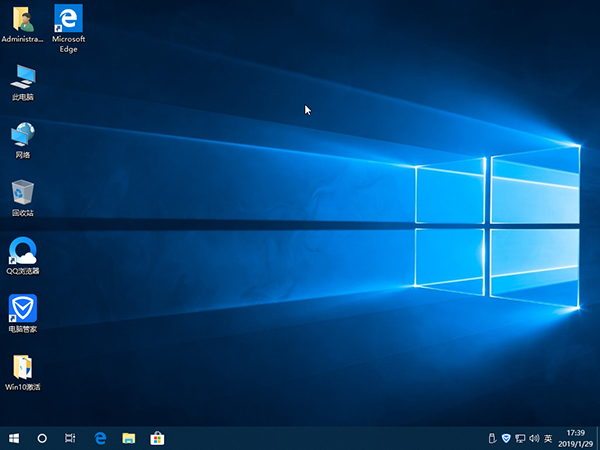Click Show Desktop strip at taskbar end

click(598, 438)
